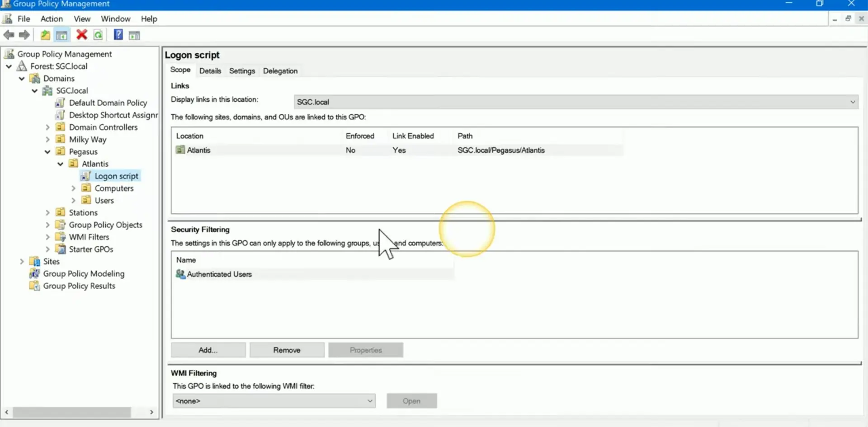Toggle the Show/Hide Console Tree icon
This screenshot has width=868, height=427.
pos(62,35)
